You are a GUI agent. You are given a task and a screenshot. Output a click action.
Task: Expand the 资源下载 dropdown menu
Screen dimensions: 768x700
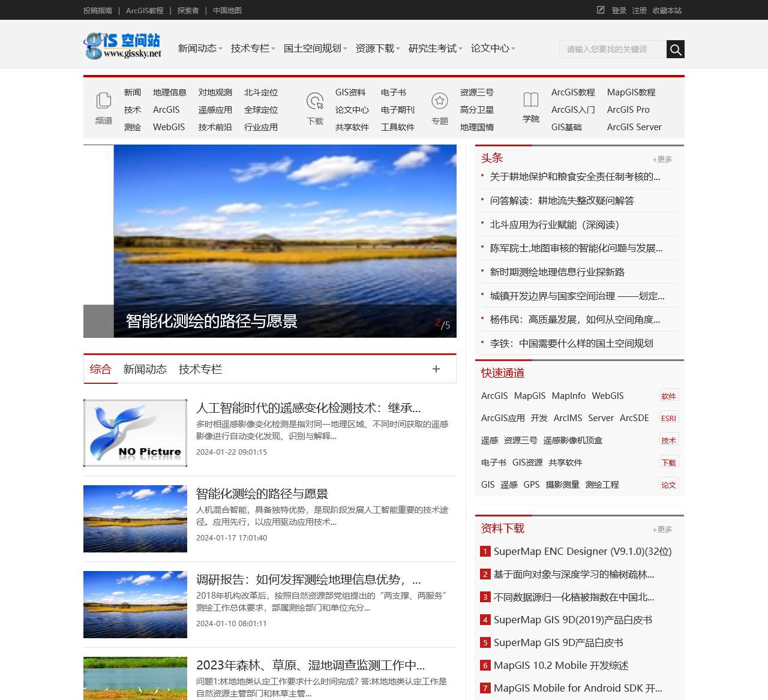click(x=375, y=49)
